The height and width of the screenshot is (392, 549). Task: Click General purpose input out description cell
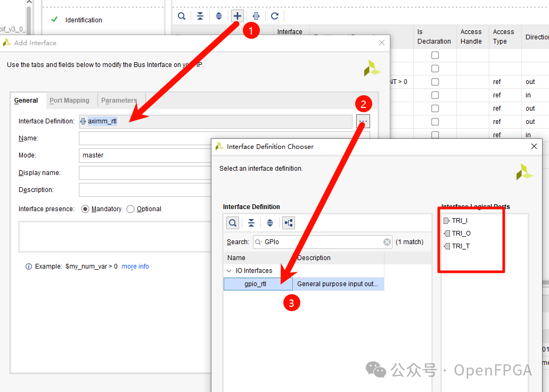coord(338,284)
